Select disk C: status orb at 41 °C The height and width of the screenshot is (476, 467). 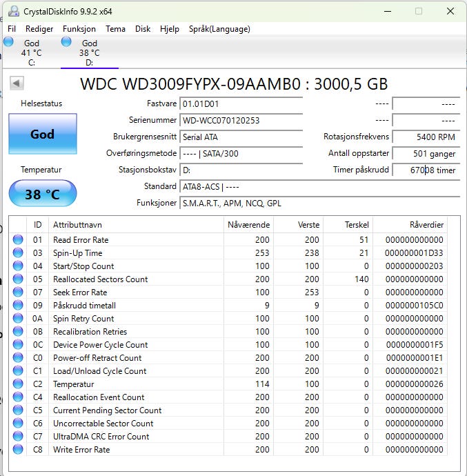(x=8, y=41)
